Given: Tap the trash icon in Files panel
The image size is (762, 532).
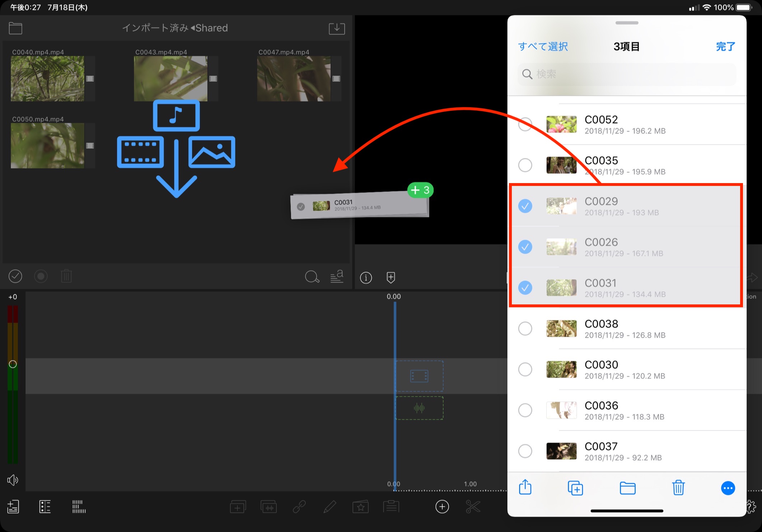Looking at the screenshot, I should (678, 488).
